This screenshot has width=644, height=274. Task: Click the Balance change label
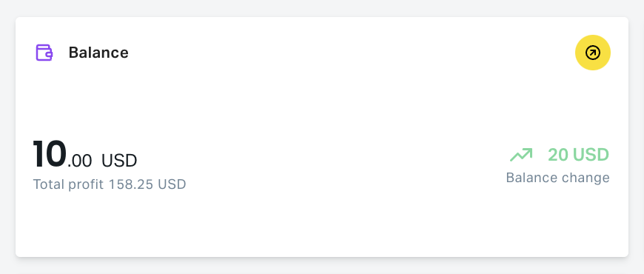[x=557, y=178]
